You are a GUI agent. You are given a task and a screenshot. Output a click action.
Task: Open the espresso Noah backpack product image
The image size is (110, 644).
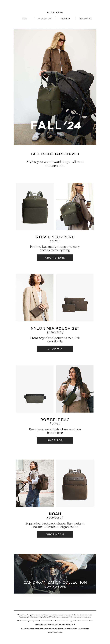coord(75,483)
